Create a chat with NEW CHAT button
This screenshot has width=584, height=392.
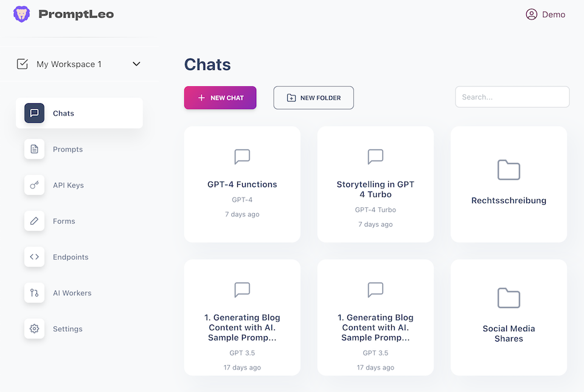[x=220, y=98]
